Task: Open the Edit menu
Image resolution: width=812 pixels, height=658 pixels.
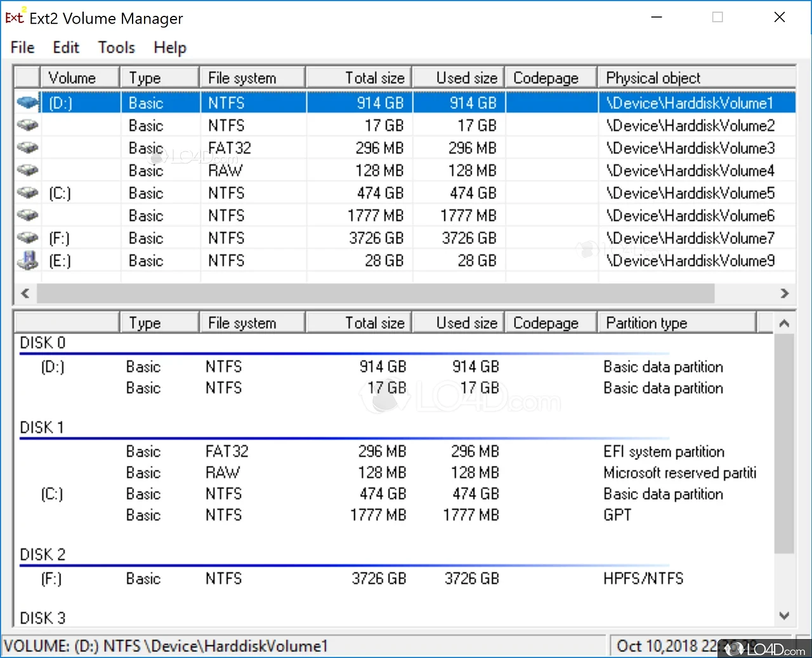Action: tap(66, 48)
